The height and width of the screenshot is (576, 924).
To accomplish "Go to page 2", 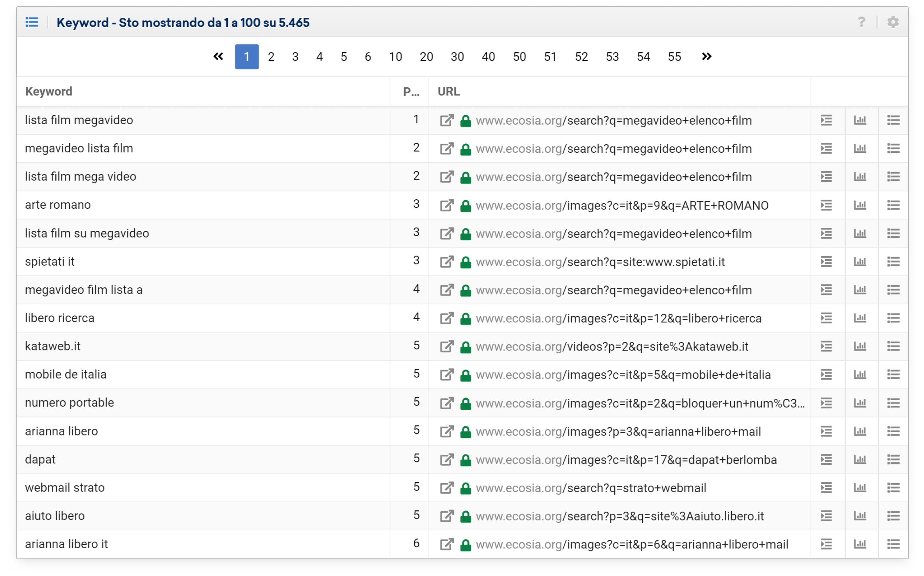I will tap(271, 57).
